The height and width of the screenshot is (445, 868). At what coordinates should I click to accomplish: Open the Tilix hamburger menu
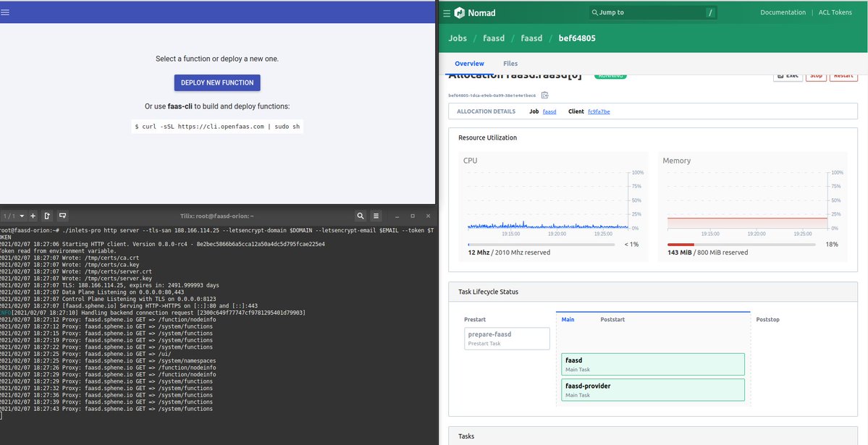(x=376, y=216)
